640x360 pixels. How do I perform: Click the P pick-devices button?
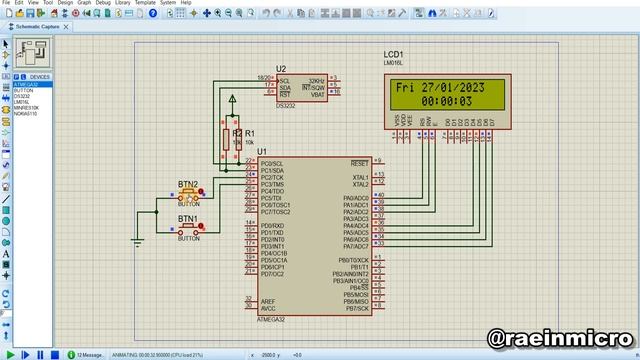(x=16, y=77)
